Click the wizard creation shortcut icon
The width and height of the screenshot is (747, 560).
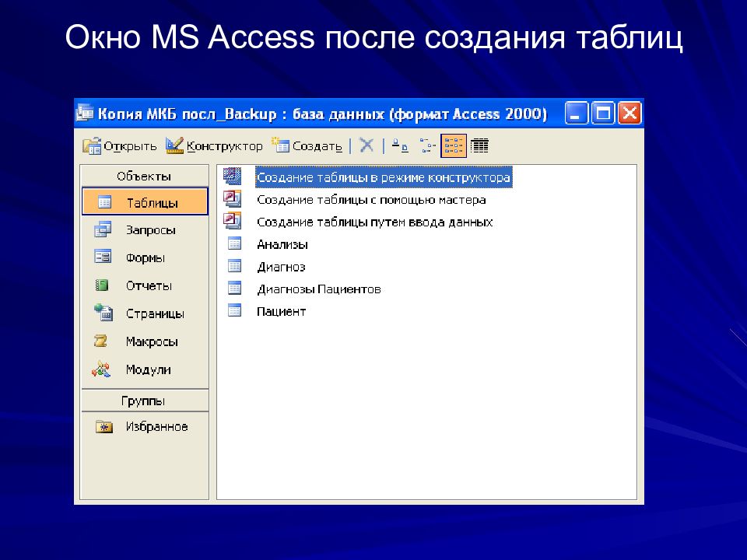pyautogui.click(x=233, y=198)
